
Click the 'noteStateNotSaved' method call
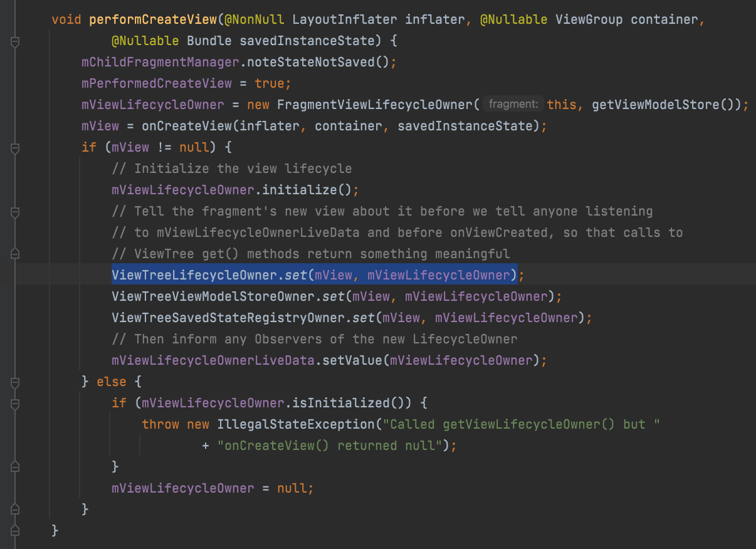click(310, 62)
